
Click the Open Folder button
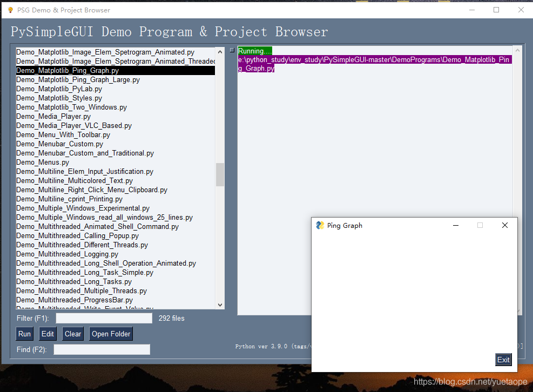[111, 334]
